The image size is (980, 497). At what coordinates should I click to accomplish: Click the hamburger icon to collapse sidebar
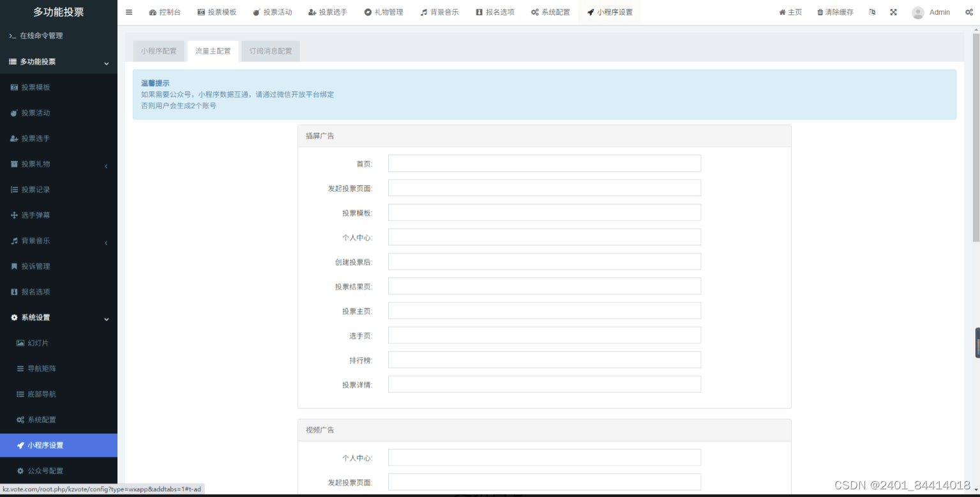[x=129, y=11]
